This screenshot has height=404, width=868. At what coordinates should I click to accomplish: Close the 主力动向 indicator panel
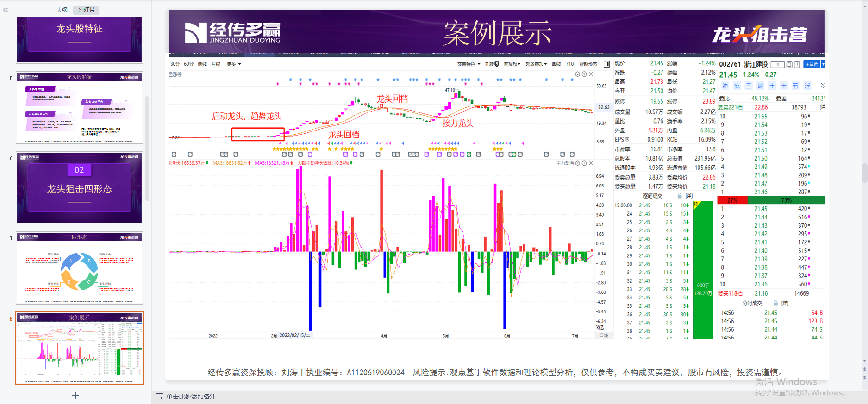pyautogui.click(x=591, y=163)
